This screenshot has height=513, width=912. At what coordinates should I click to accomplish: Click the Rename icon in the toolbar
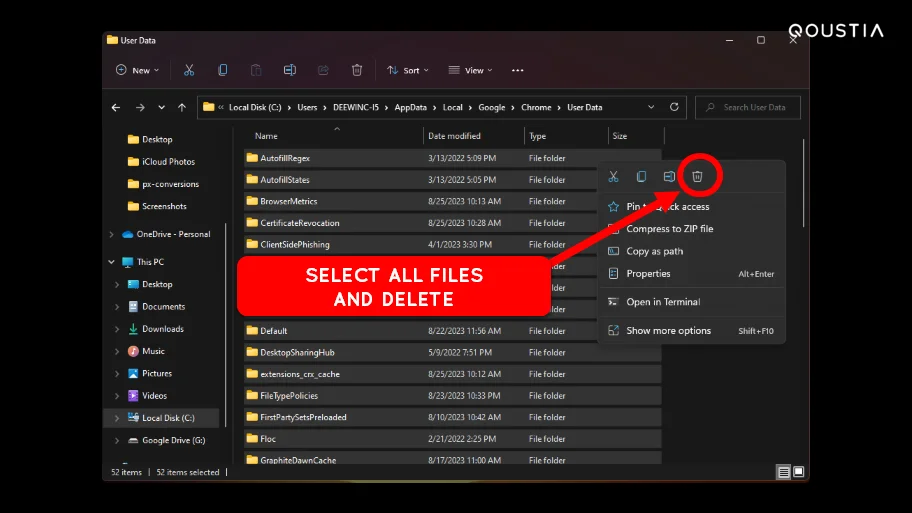[x=290, y=70]
